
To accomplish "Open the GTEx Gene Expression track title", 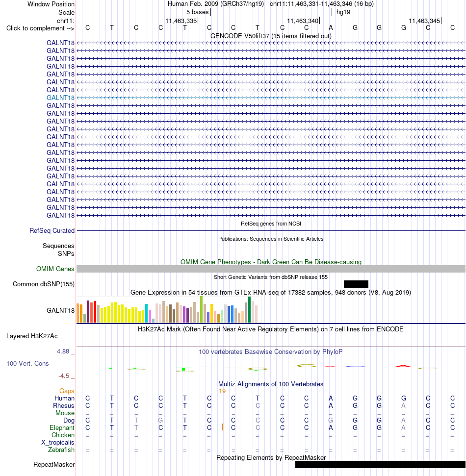I will pos(271,293).
